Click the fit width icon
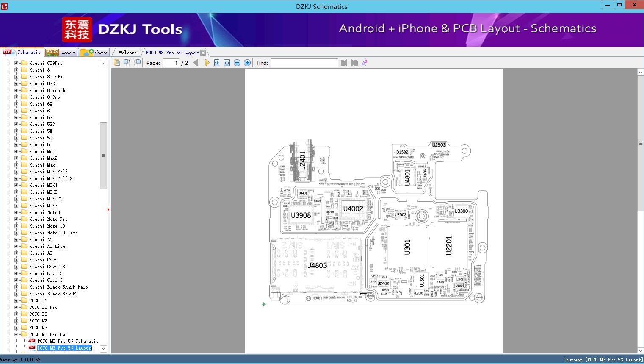This screenshot has width=644, height=364. point(217,63)
